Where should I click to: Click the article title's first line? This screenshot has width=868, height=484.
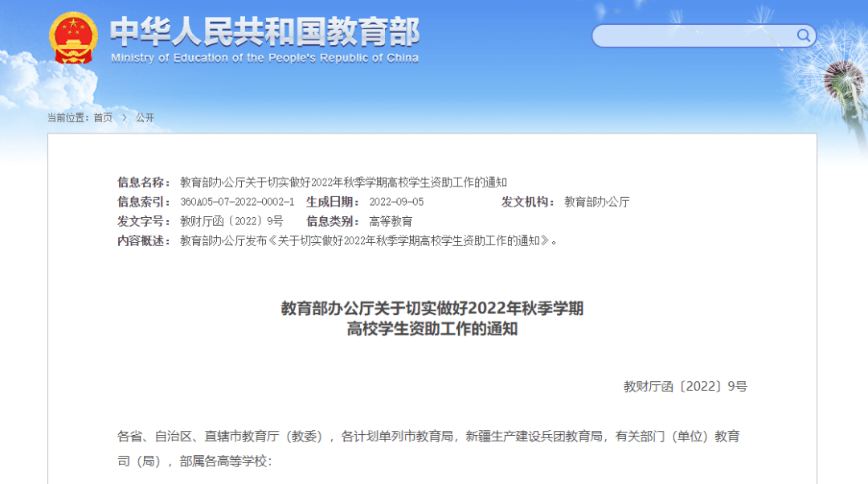tap(432, 308)
